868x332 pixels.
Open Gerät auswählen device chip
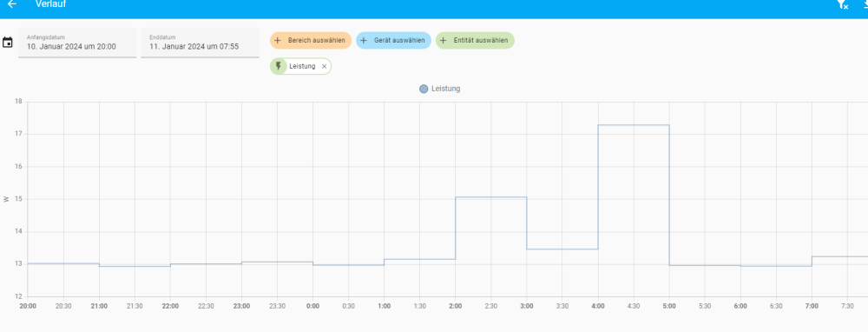[393, 41]
